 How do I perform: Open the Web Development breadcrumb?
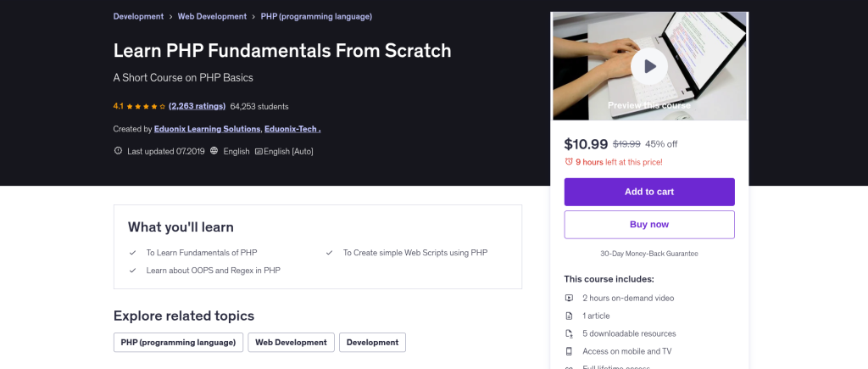click(212, 16)
